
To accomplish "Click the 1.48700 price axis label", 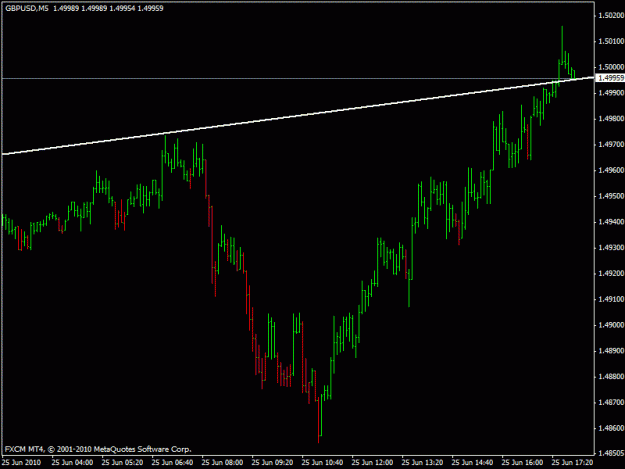I will [611, 402].
